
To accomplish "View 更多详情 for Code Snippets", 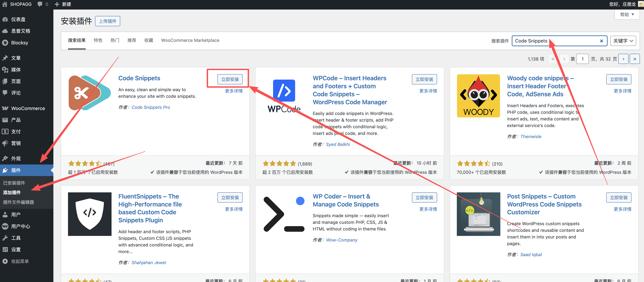I will click(x=234, y=91).
